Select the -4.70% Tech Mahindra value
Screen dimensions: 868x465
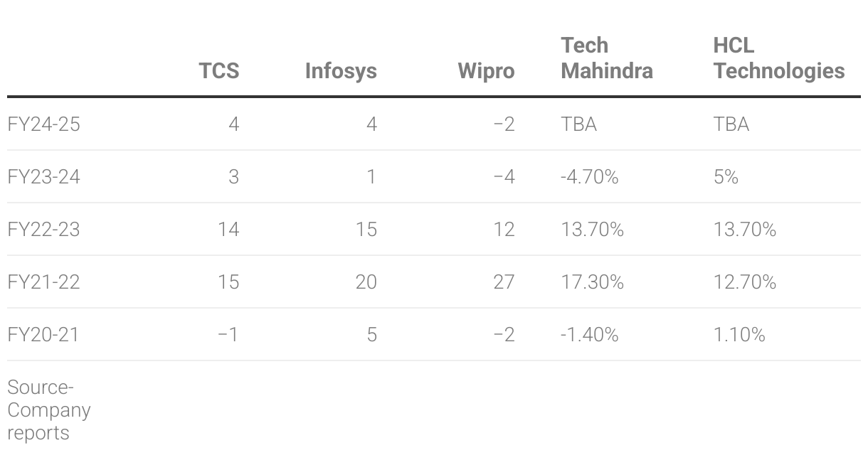pyautogui.click(x=590, y=177)
